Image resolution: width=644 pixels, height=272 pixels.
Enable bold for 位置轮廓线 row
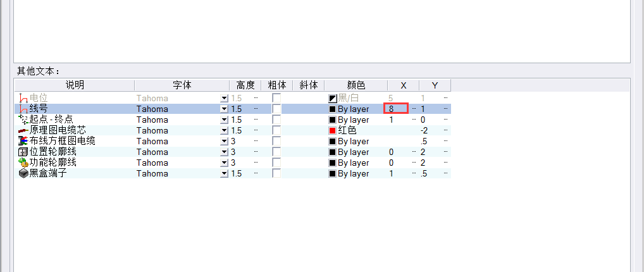pos(277,152)
